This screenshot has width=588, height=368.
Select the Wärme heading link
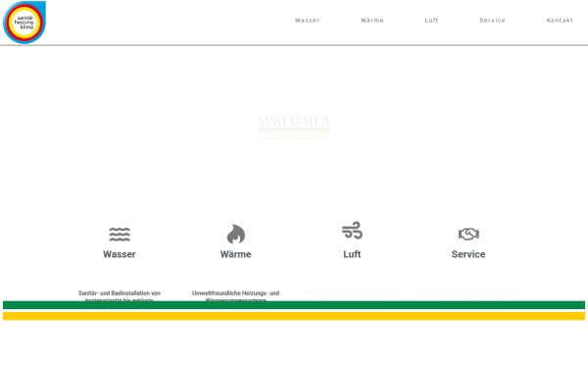point(236,254)
